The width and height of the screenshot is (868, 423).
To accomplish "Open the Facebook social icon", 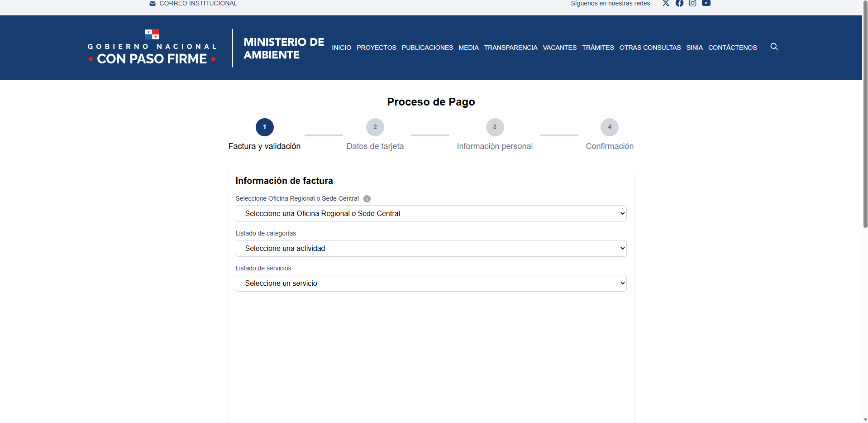I will tap(679, 3).
